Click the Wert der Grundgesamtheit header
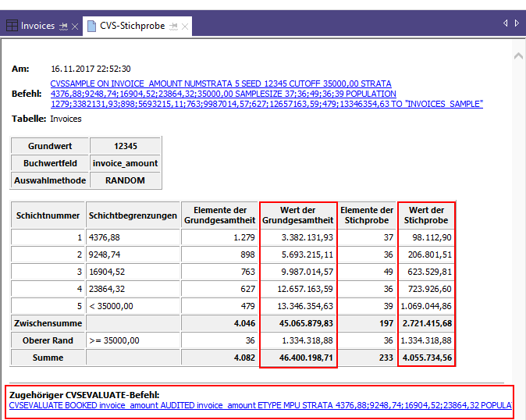The image size is (526, 420). click(298, 215)
